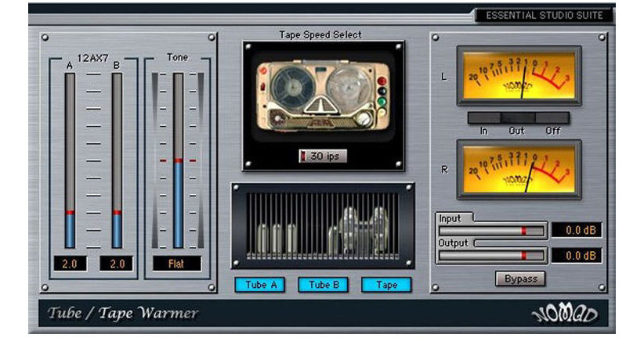Set the meter switch to Off
This screenshot has height=338, width=644.
tap(553, 117)
